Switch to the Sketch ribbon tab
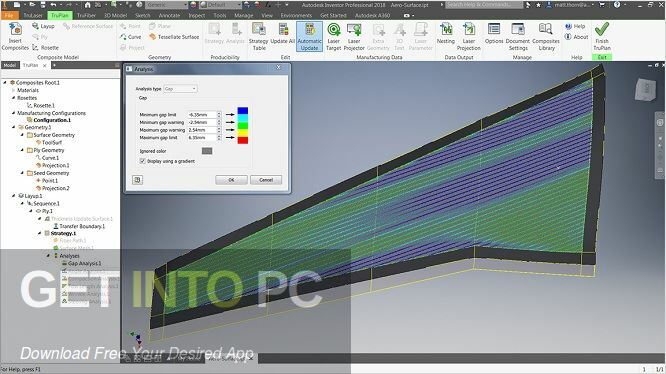The height and width of the screenshot is (374, 666). pyautogui.click(x=142, y=15)
